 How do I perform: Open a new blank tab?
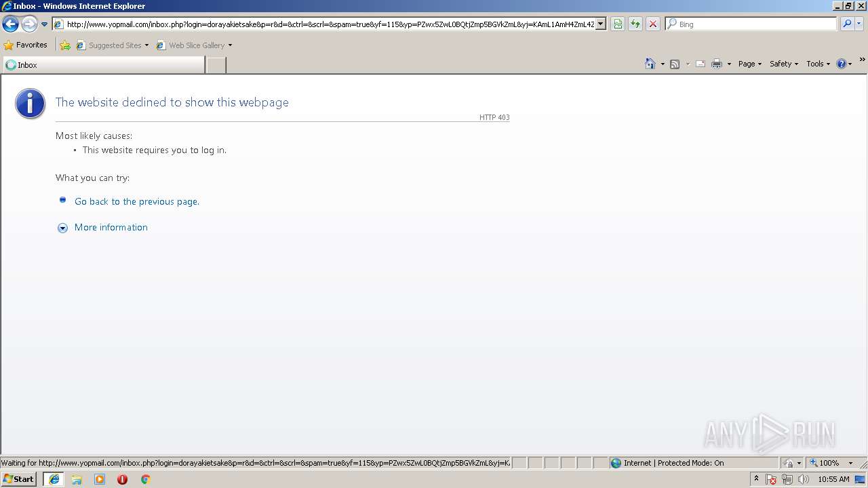[216, 65]
